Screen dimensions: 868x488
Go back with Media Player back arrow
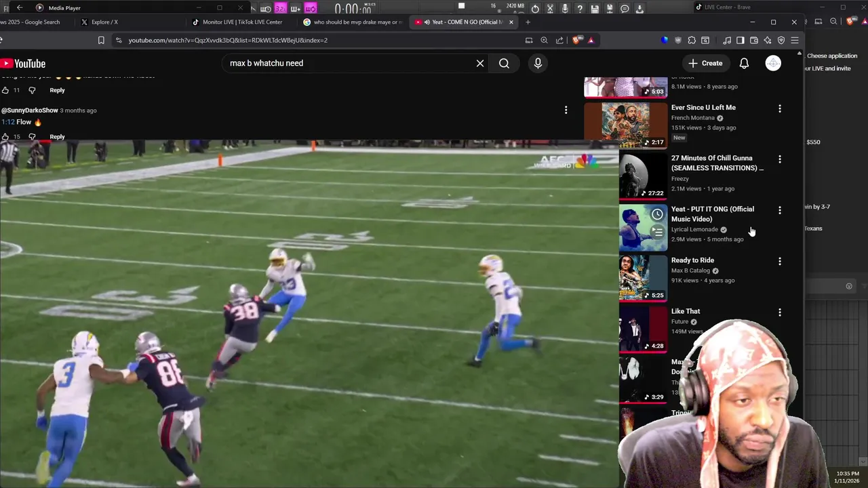20,7
